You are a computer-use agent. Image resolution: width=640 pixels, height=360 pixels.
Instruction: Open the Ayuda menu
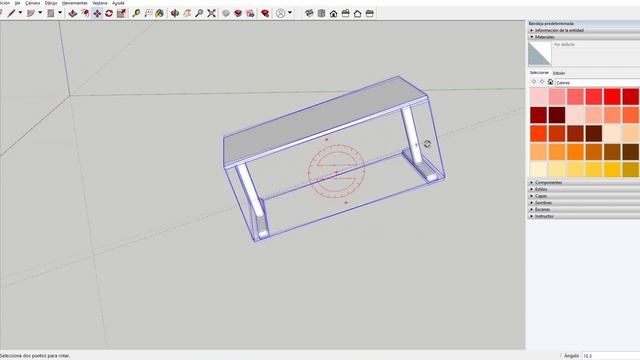118,3
